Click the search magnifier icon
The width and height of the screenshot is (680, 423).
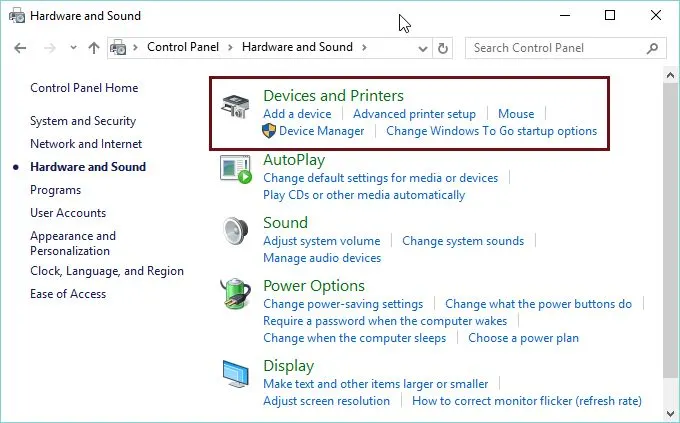point(652,48)
